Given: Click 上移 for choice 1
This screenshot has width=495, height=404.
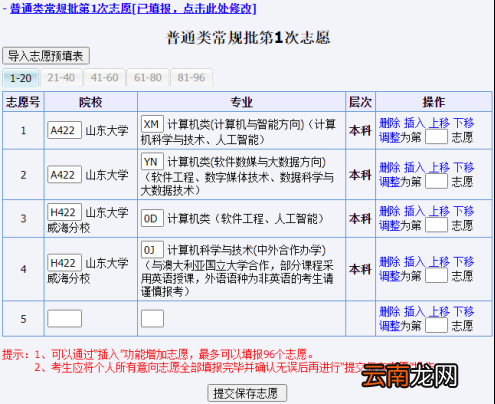Looking at the screenshot, I should [439, 123].
